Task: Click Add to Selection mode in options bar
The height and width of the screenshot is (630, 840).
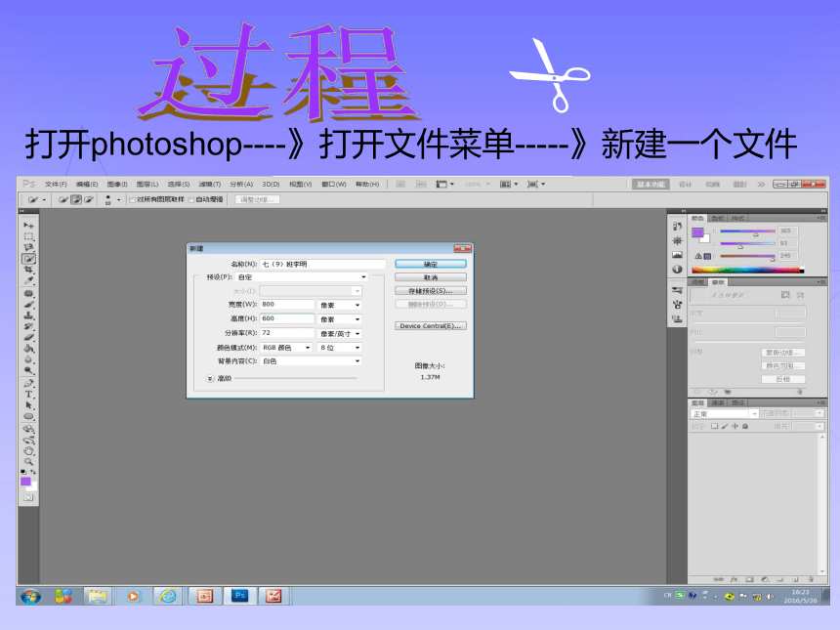Action: point(76,200)
